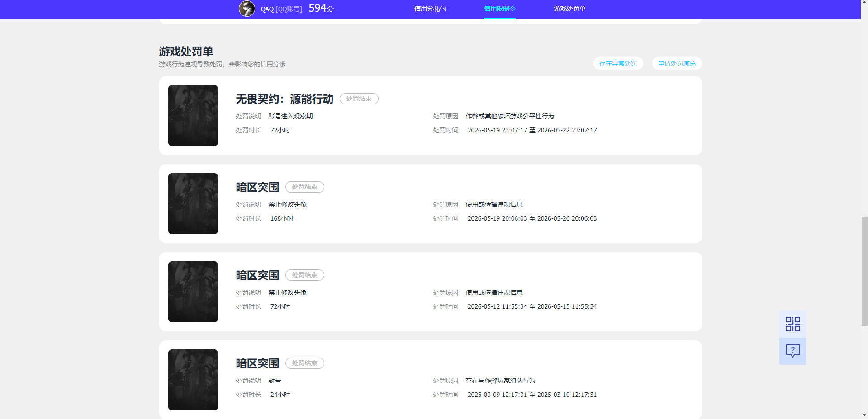Click the 168小时 duration value
Screen dimensions: 868x419
(282, 218)
